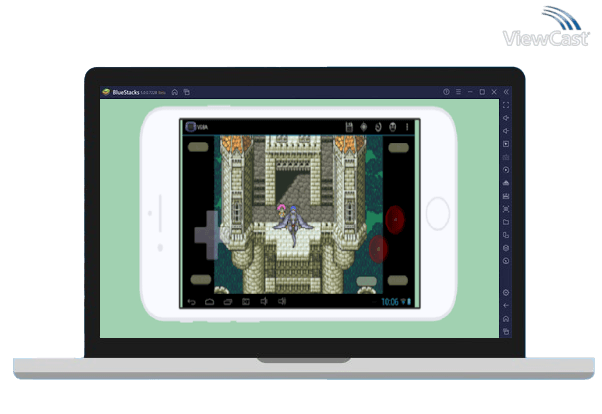Open multi-instance manager icon in sidebar
Image resolution: width=602 pixels, height=414 pixels.
coord(506,235)
